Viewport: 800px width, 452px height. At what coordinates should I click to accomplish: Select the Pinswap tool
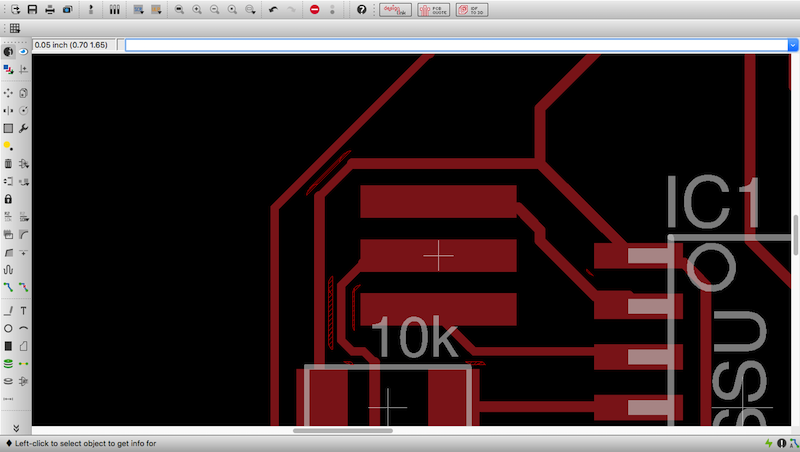coord(8,181)
